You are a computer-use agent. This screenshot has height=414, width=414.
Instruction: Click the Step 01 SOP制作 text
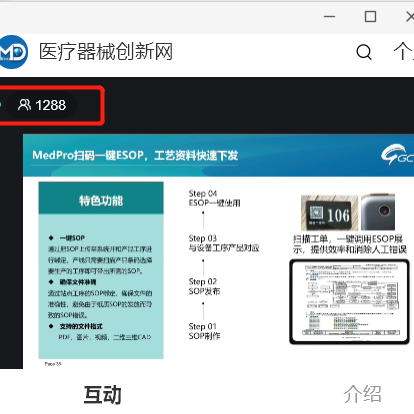click(204, 331)
